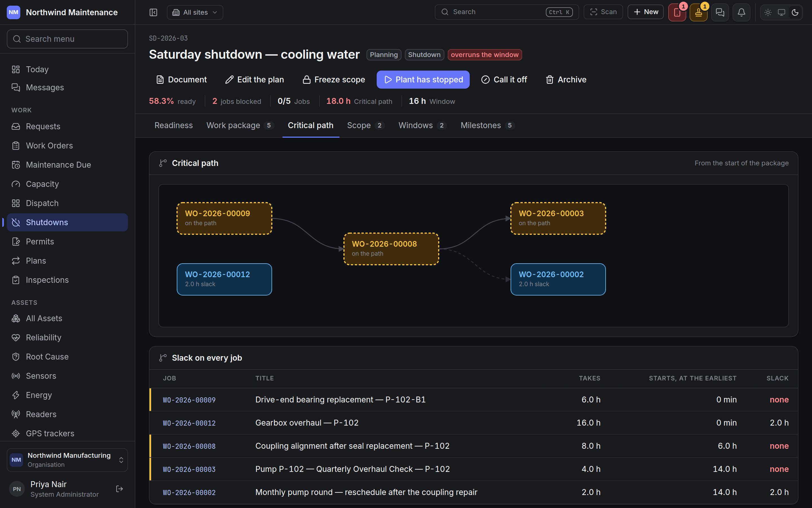Click the Document button

point(182,80)
